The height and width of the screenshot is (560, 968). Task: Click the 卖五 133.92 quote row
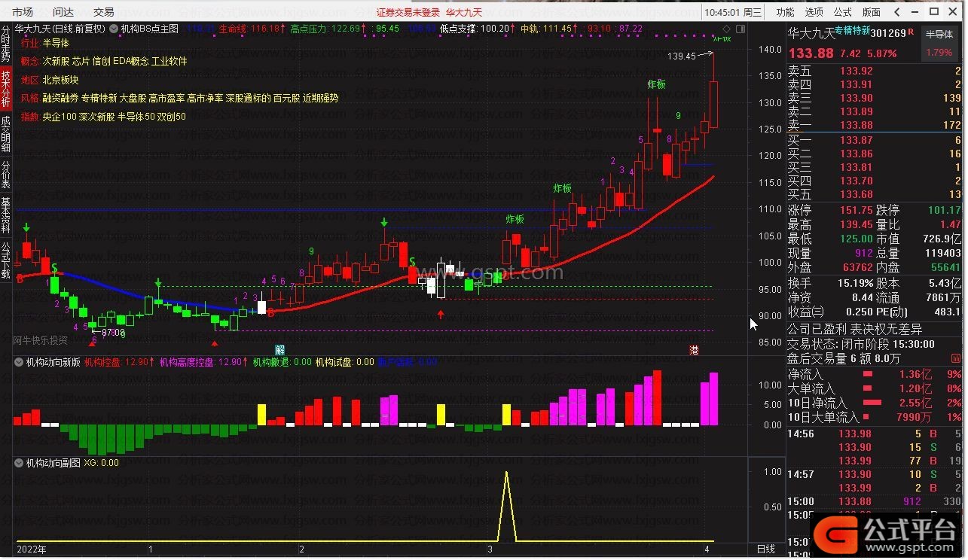pyautogui.click(x=874, y=71)
